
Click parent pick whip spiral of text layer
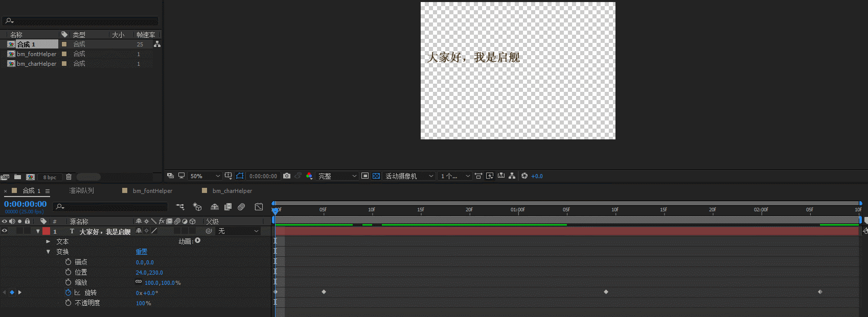pos(209,231)
